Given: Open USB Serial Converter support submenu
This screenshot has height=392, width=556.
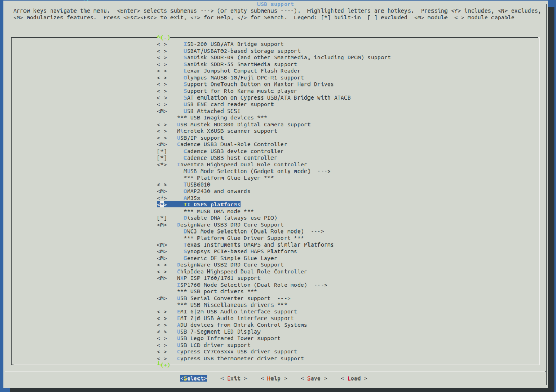Looking at the screenshot, I should click(233, 298).
